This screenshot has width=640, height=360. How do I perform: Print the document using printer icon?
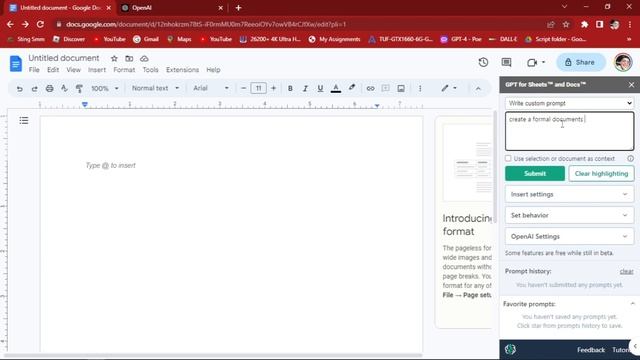[x=49, y=89]
